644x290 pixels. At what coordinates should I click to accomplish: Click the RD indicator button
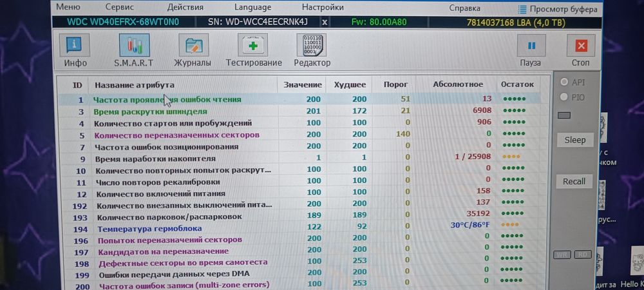(x=582, y=255)
